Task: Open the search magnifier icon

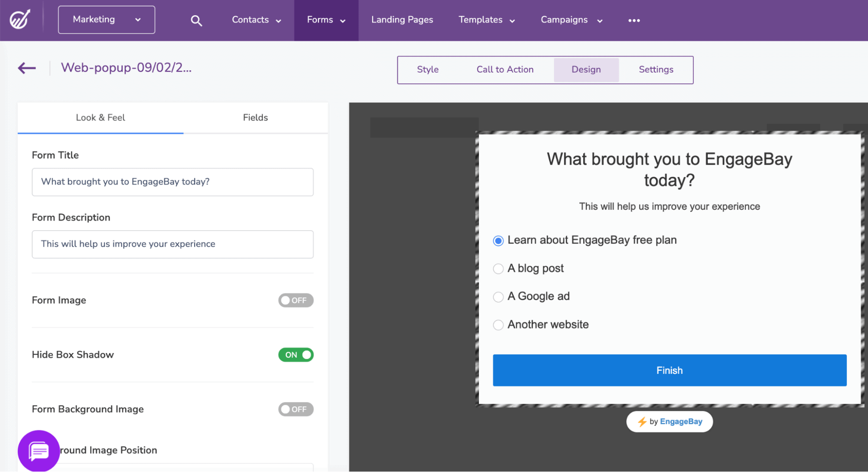Action: [x=196, y=20]
